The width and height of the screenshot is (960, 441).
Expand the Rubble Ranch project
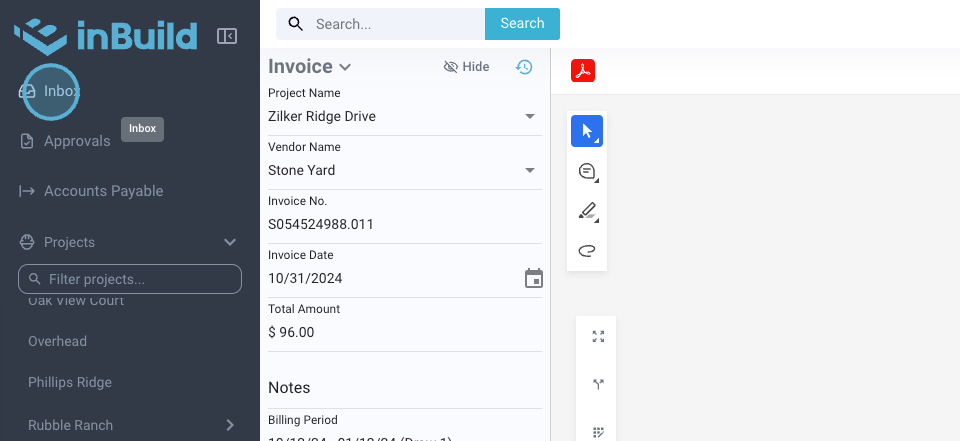point(230,425)
